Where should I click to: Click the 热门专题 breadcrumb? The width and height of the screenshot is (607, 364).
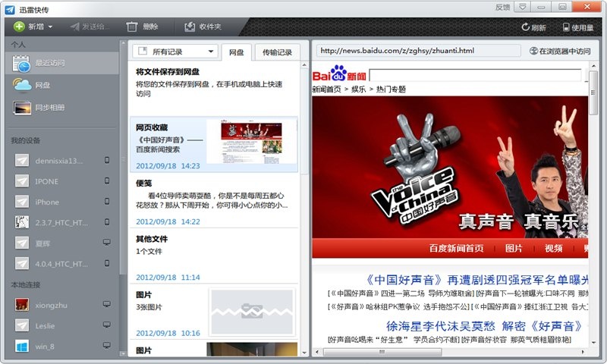point(391,89)
